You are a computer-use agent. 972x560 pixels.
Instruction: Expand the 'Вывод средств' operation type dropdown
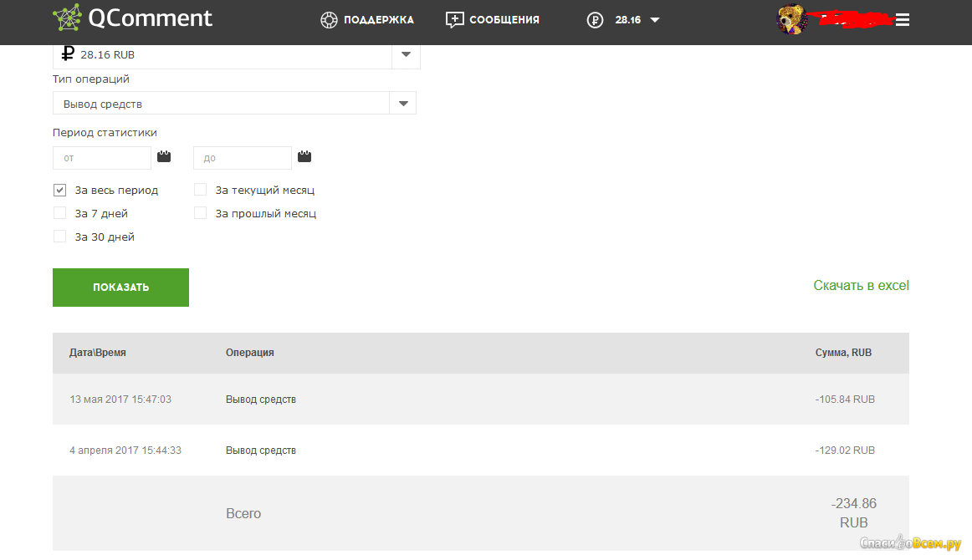(x=403, y=104)
